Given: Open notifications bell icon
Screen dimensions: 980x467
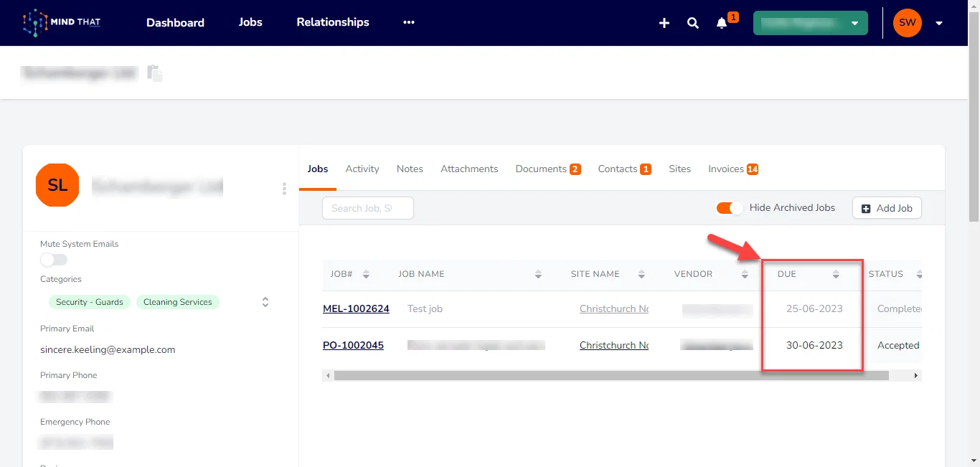Looking at the screenshot, I should tap(722, 23).
